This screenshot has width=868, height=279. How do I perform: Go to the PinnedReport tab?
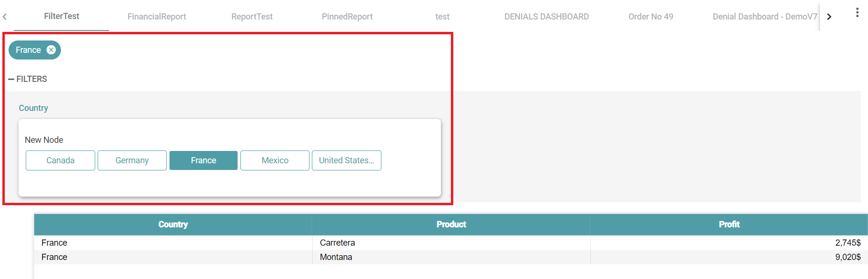coord(347,17)
